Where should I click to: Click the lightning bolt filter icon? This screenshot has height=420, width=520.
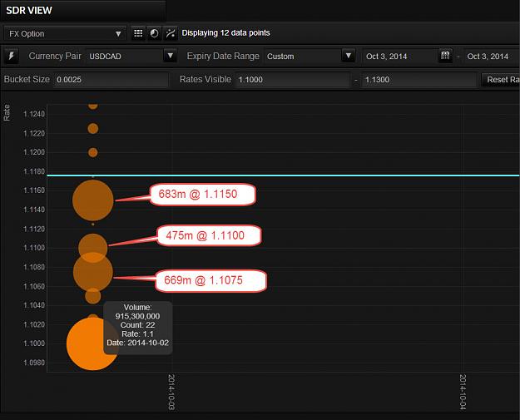click(12, 56)
